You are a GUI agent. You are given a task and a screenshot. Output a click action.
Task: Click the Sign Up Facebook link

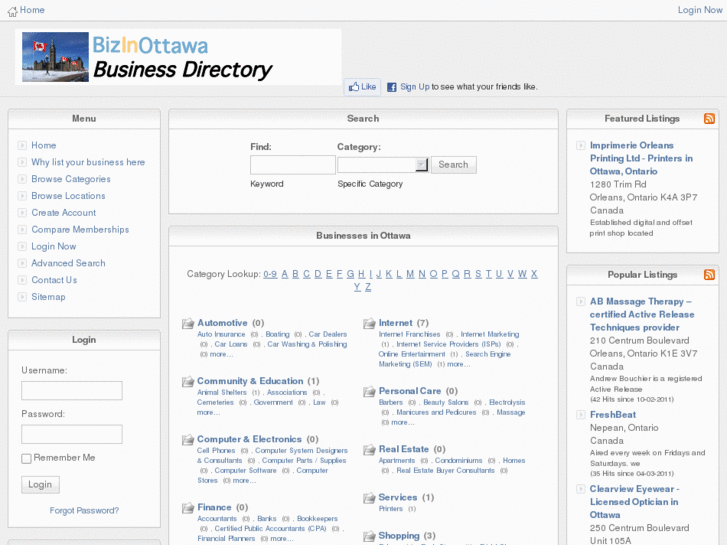(415, 87)
